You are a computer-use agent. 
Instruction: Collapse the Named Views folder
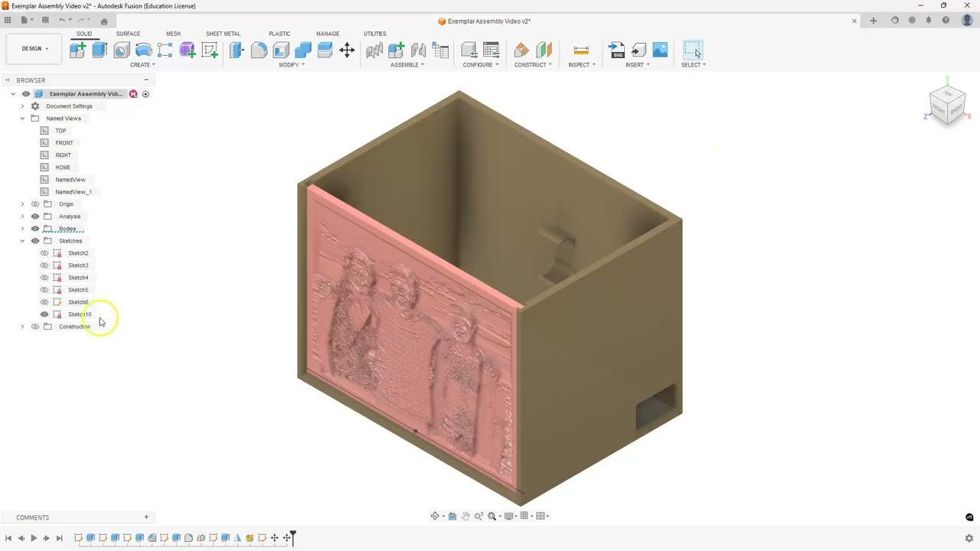point(22,119)
